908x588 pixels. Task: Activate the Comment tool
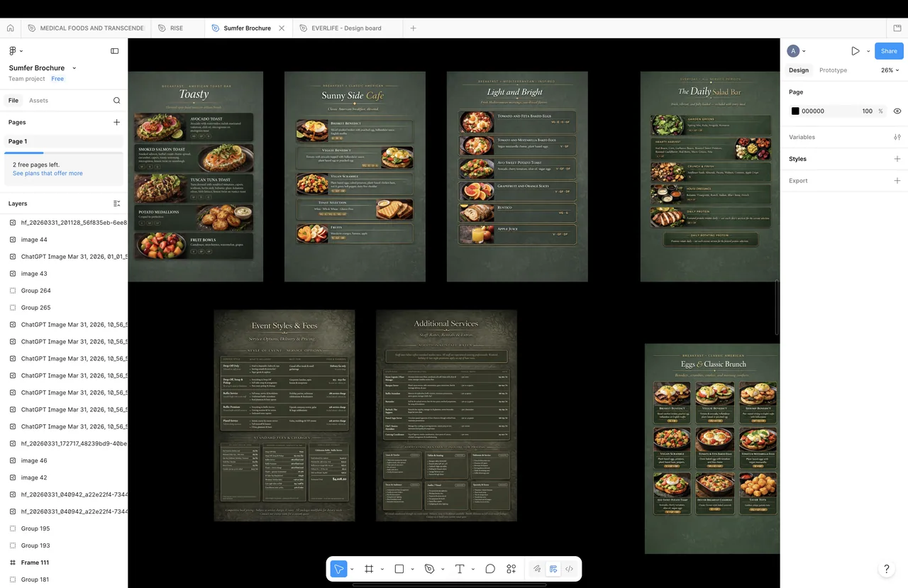click(490, 569)
